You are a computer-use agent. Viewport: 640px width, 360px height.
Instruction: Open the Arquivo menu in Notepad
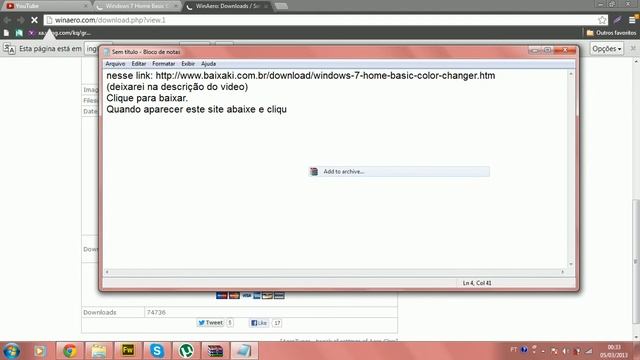pyautogui.click(x=115, y=64)
